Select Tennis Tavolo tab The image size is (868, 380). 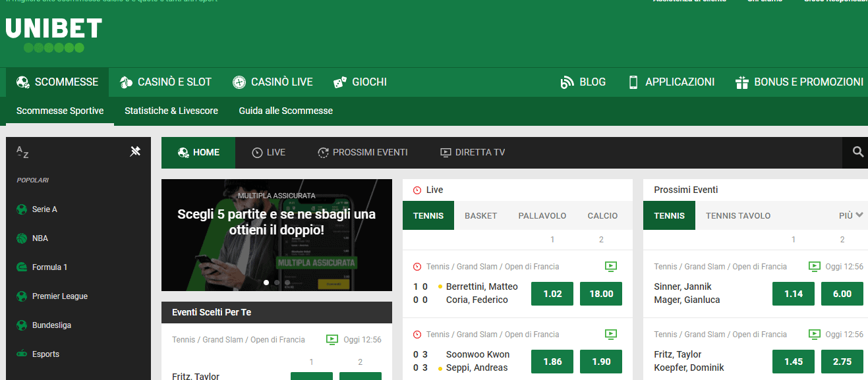(x=738, y=215)
